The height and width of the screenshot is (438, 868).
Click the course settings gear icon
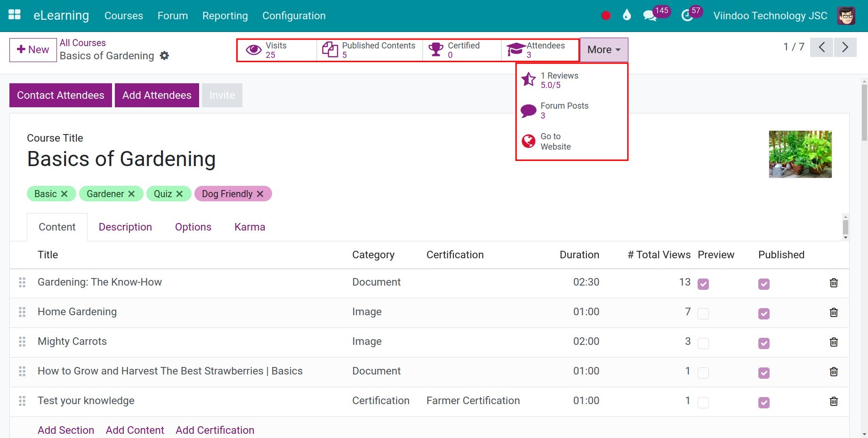tap(164, 56)
